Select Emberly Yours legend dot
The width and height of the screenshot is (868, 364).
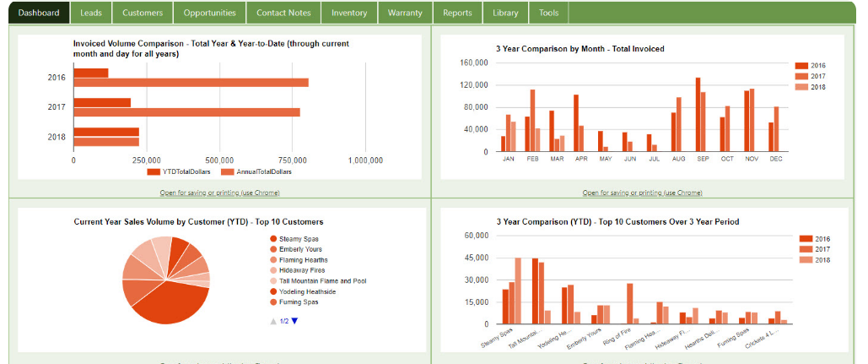[x=273, y=249]
